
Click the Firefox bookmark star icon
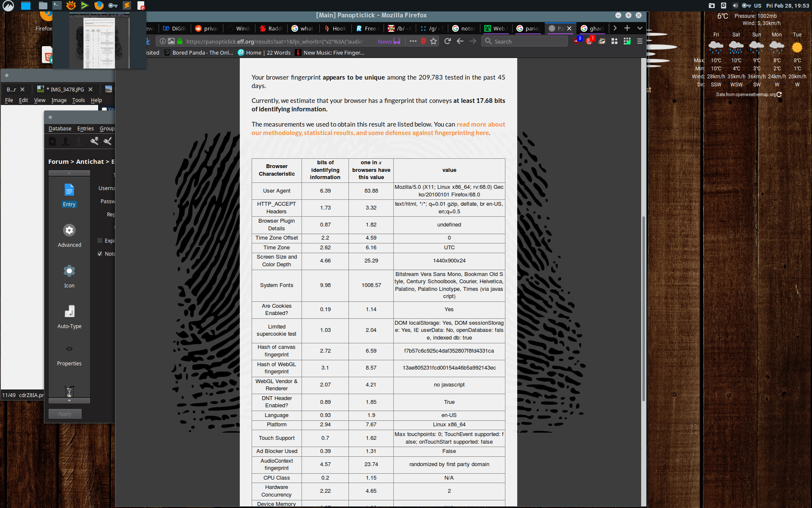(x=433, y=41)
